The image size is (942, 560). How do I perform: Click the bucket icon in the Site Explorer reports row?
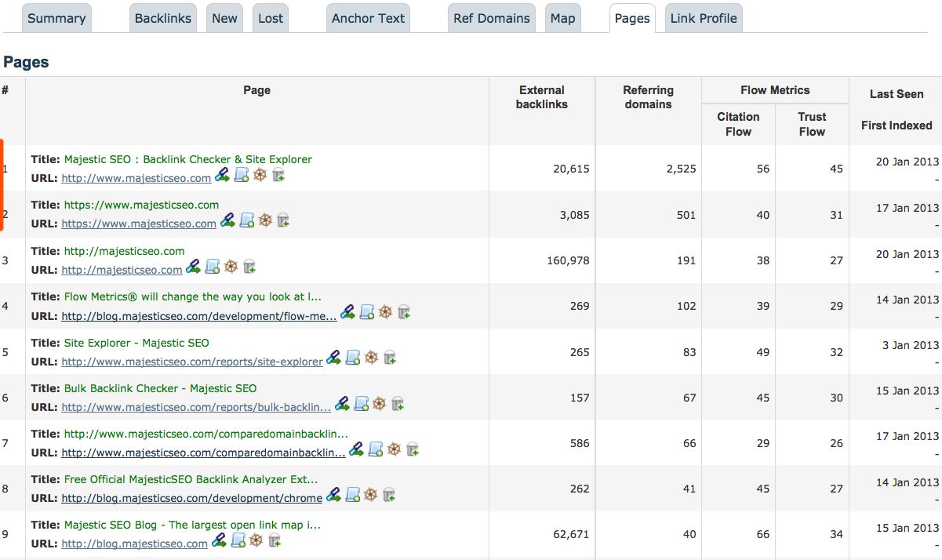(390, 357)
